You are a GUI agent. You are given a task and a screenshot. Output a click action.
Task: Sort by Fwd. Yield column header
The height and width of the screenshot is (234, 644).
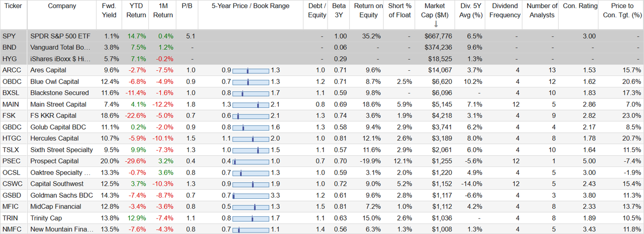click(109, 11)
